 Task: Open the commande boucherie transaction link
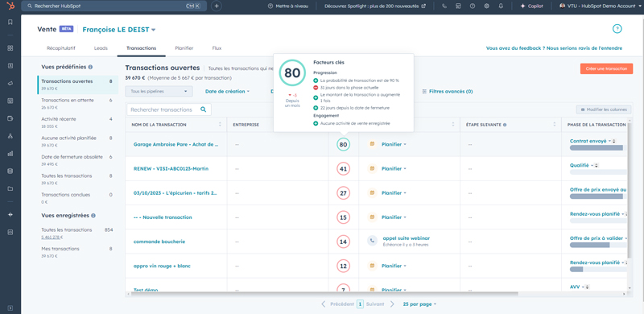click(x=159, y=242)
